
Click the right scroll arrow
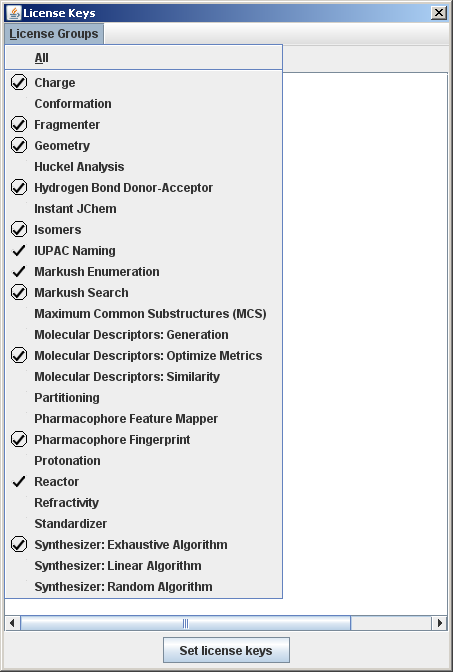(x=440, y=623)
